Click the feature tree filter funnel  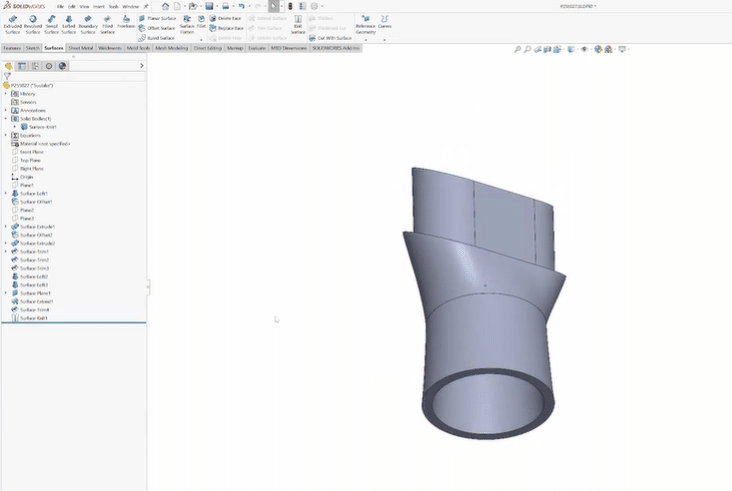[x=7, y=76]
